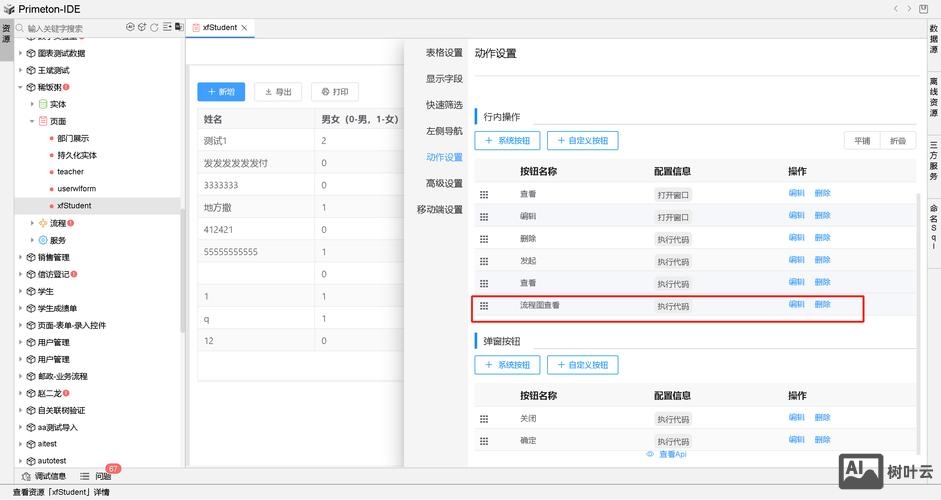
Task: Click the red 页面 page icon in tree
Action: (43, 121)
